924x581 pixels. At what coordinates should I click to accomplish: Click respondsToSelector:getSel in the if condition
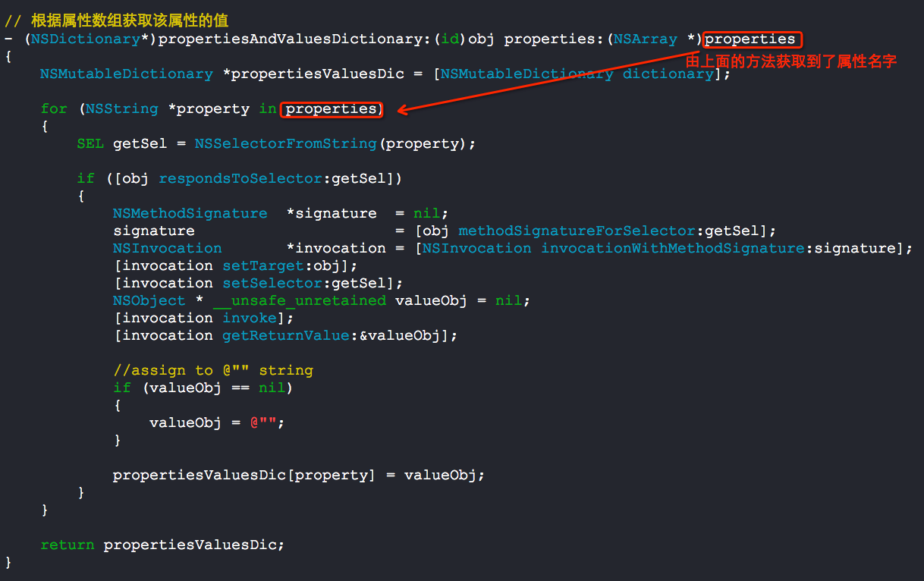pos(275,178)
